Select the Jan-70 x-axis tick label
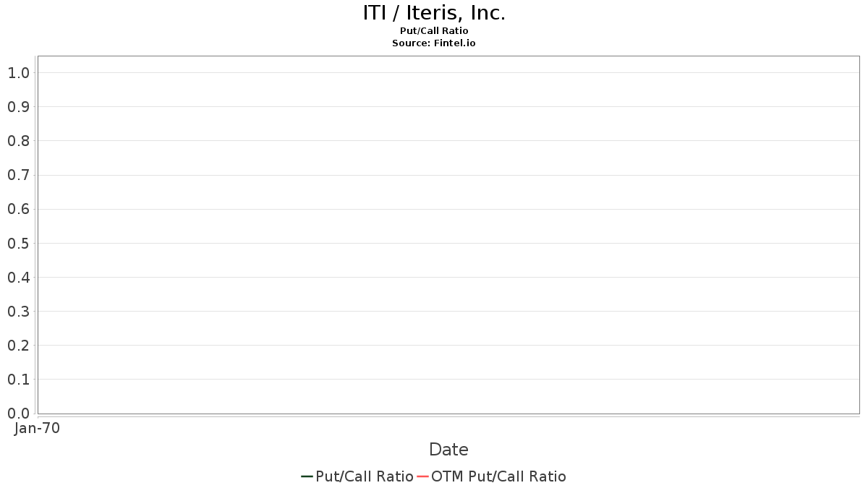This screenshot has height=488, width=868. coord(37,428)
